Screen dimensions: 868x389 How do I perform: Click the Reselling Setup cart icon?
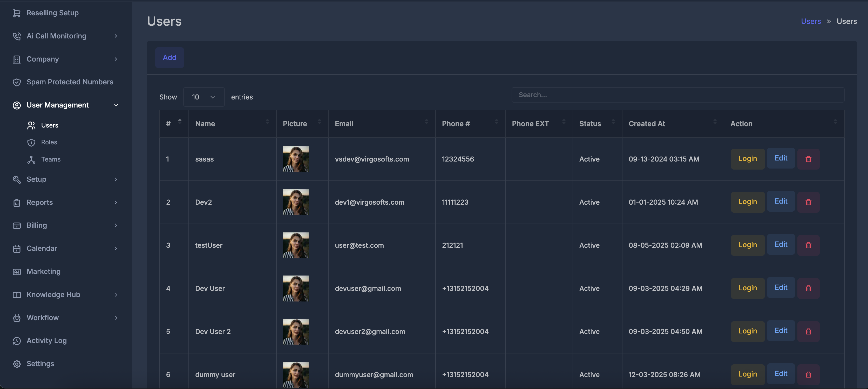(x=17, y=13)
